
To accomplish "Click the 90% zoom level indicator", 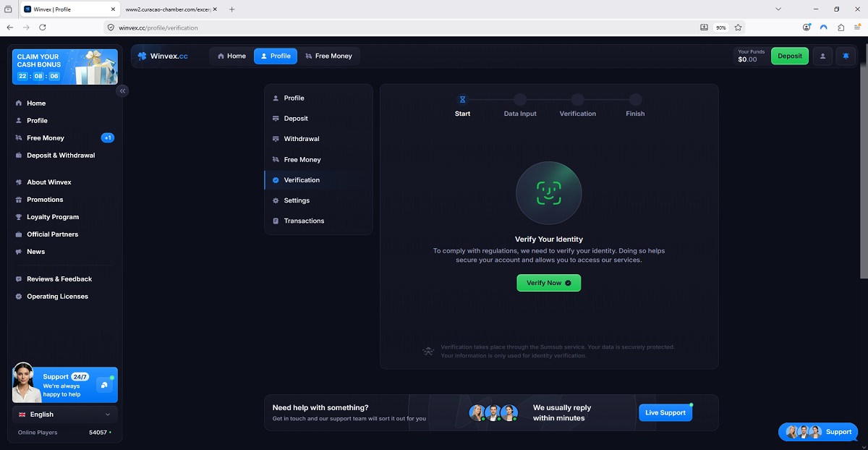I will (720, 27).
